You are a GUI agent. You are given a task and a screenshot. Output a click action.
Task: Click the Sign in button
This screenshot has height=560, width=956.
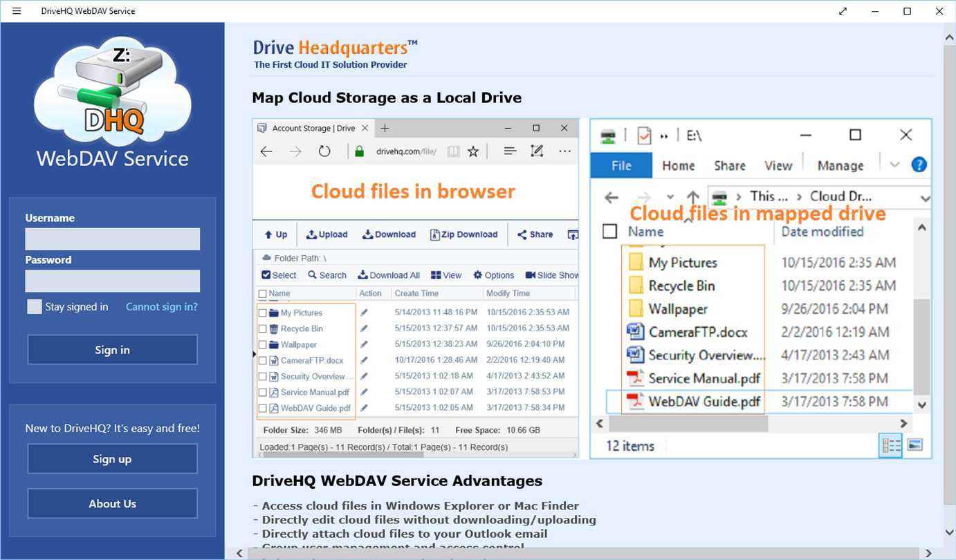(112, 350)
